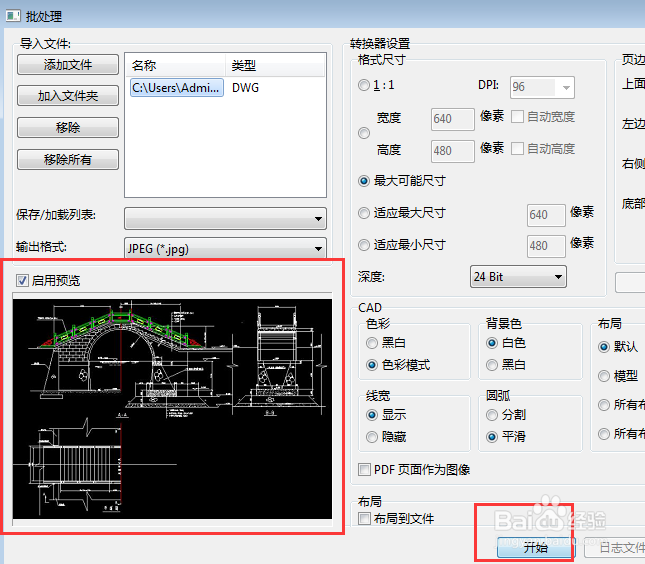Toggle the 启用预览 checkbox

tap(22, 281)
